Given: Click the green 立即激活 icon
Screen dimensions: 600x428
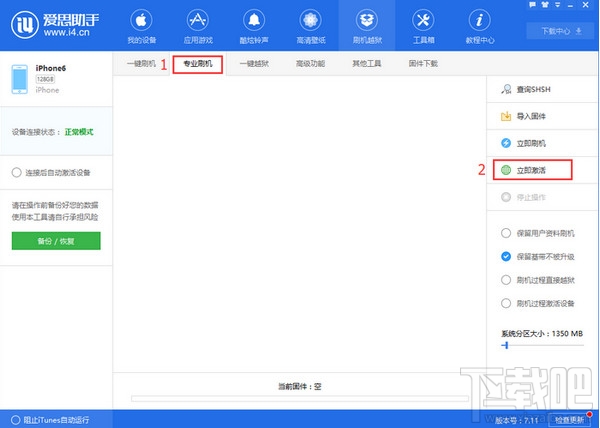Looking at the screenshot, I should click(x=506, y=170).
